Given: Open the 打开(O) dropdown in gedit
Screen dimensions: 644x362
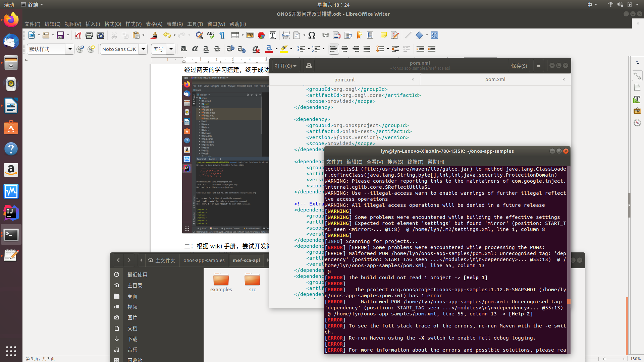Looking at the screenshot, I should click(x=285, y=66).
